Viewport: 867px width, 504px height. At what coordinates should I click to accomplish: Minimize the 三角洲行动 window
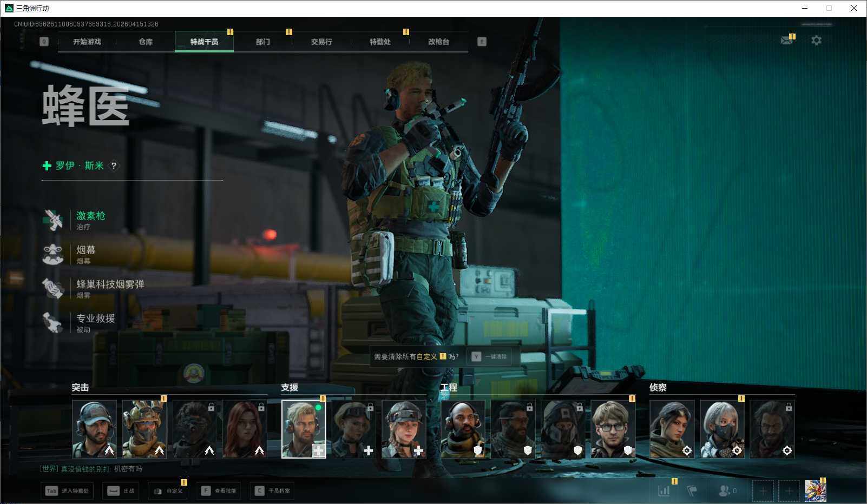(x=805, y=8)
